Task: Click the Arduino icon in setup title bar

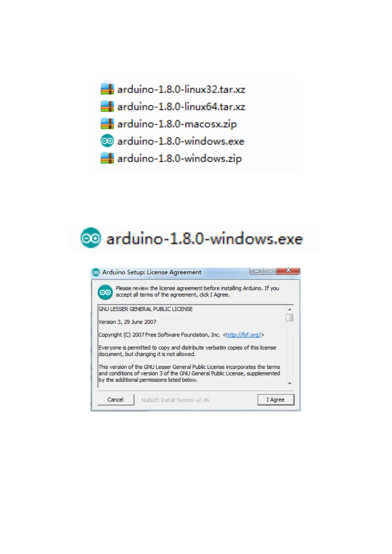Action: point(96,272)
